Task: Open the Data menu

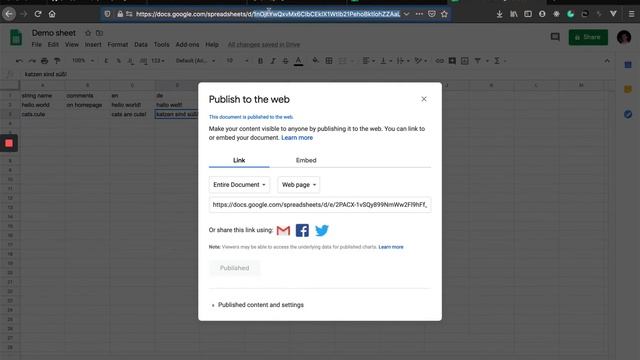Action: [x=141, y=44]
